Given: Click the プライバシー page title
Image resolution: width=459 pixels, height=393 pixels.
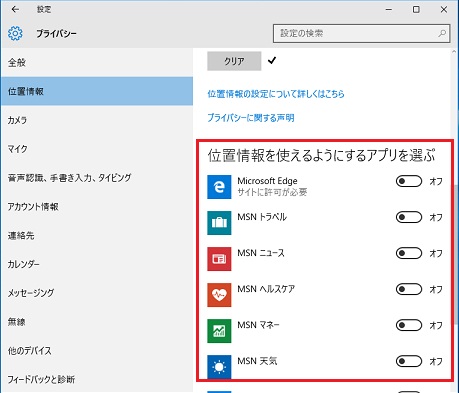Looking at the screenshot, I should 56,34.
